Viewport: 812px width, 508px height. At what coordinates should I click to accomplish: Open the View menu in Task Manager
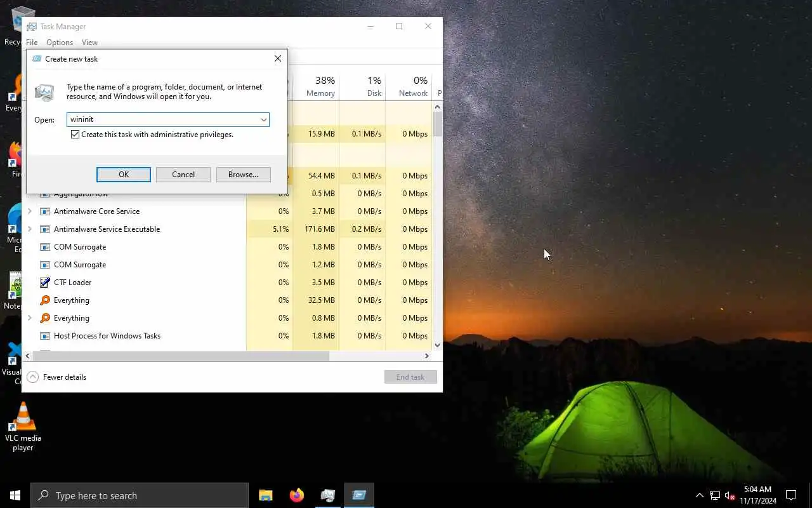(x=89, y=43)
